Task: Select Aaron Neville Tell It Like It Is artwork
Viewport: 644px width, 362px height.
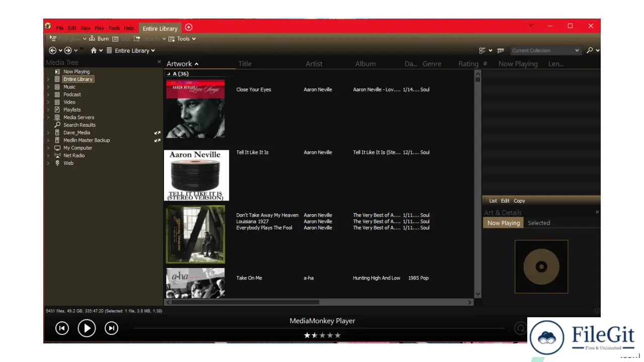Action: coord(196,175)
